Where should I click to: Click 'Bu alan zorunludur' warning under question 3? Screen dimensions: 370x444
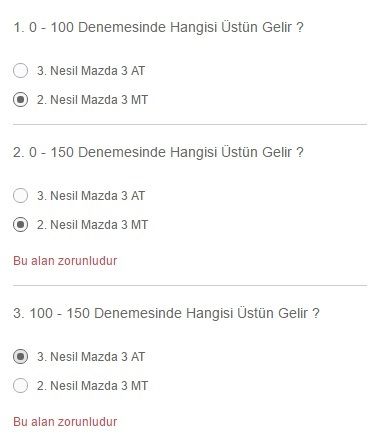[65, 422]
